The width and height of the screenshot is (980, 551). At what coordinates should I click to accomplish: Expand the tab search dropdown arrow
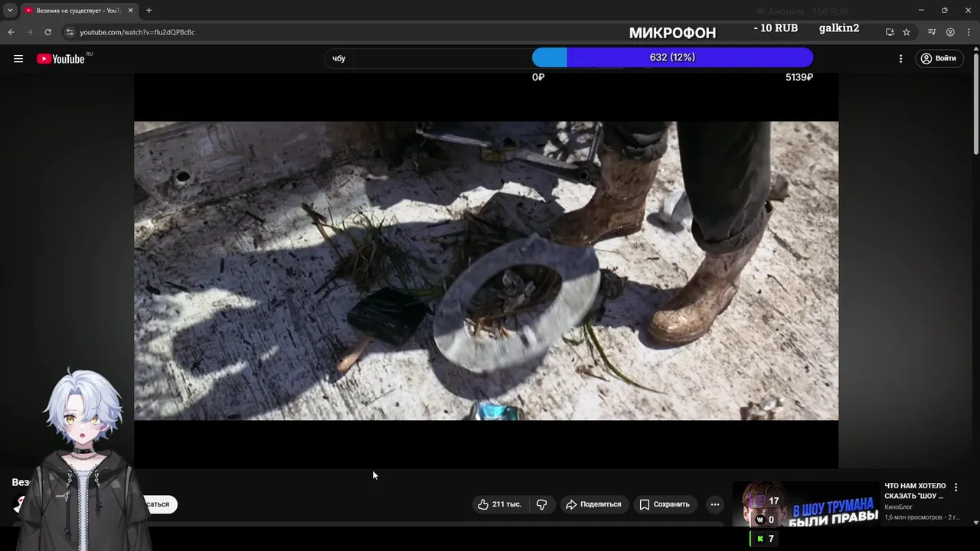(10, 10)
